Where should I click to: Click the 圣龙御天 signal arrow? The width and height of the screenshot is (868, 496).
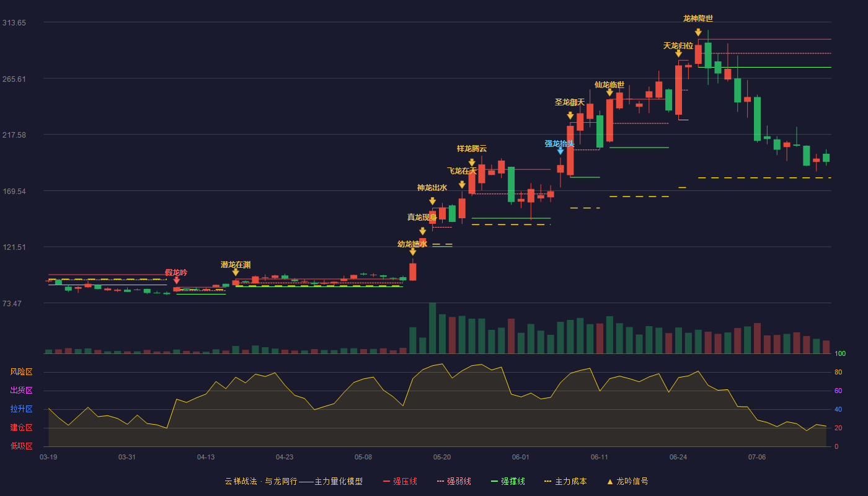pyautogui.click(x=570, y=115)
